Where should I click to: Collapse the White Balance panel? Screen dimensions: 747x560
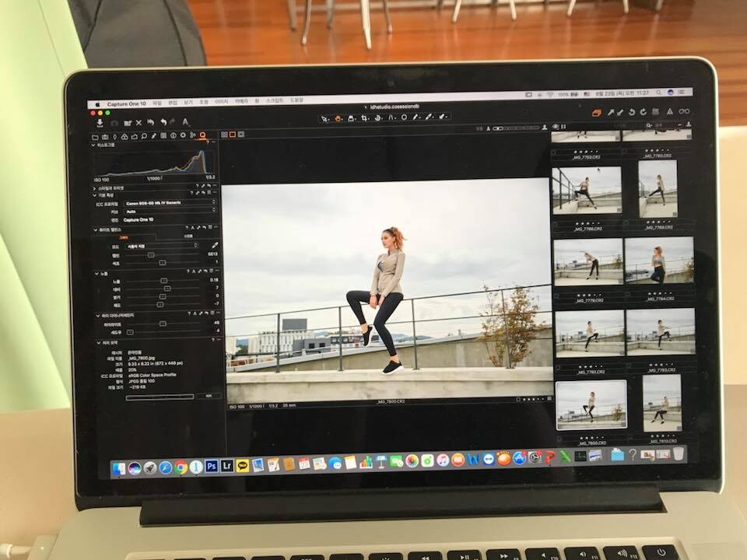tap(95, 230)
